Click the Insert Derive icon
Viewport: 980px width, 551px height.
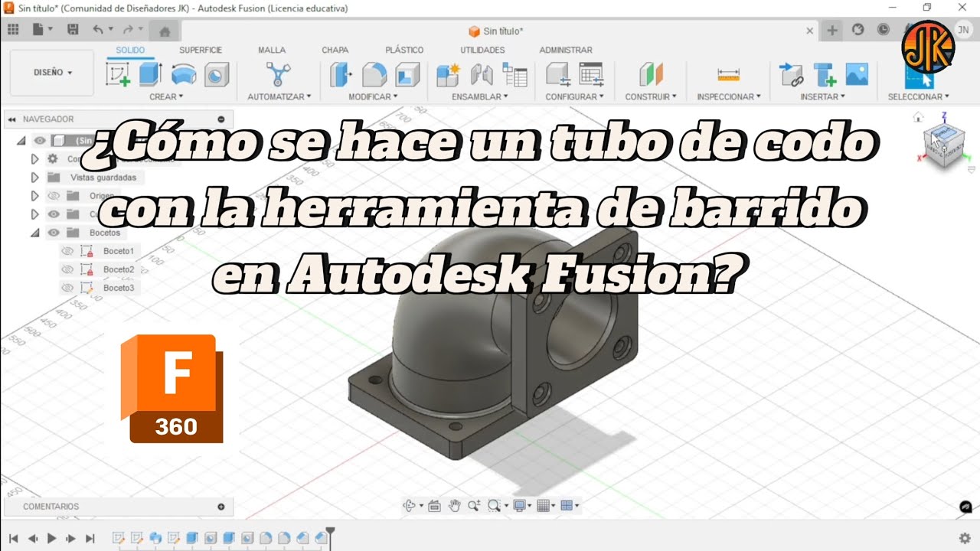coord(791,74)
